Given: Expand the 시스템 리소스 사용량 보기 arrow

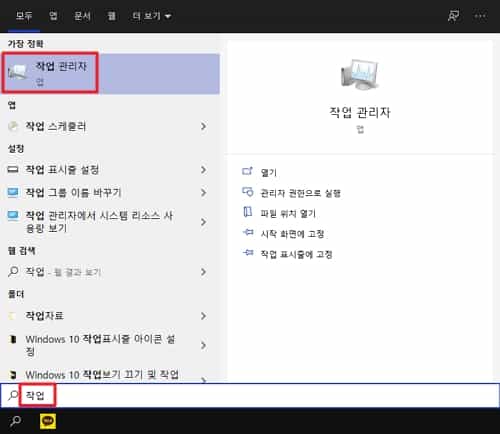Looking at the screenshot, I should pyautogui.click(x=203, y=222).
